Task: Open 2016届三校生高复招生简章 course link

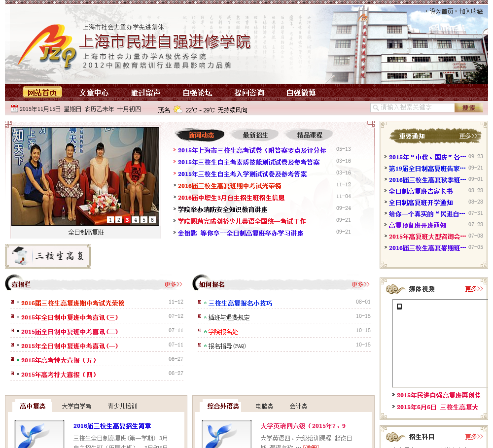Action: pyautogui.click(x=112, y=426)
